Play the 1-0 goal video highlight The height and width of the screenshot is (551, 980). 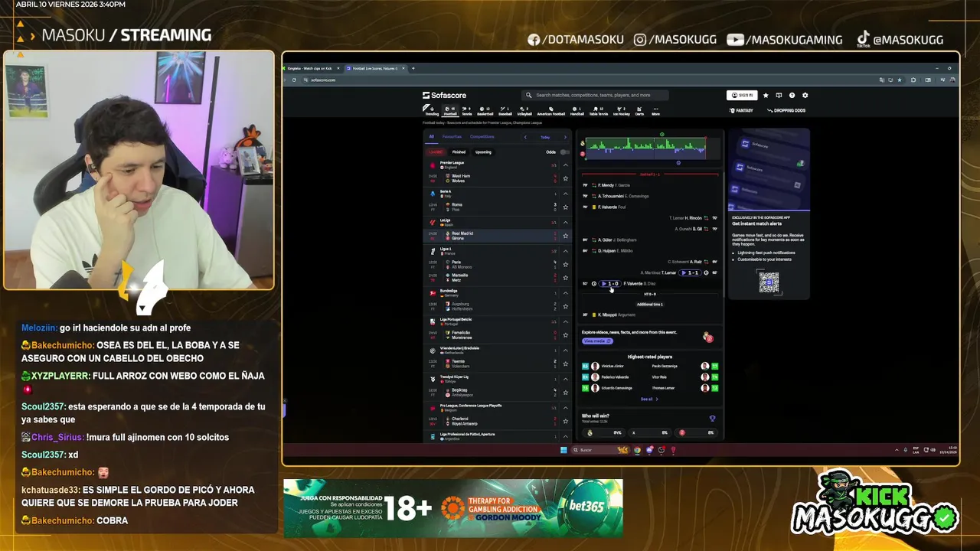click(610, 284)
